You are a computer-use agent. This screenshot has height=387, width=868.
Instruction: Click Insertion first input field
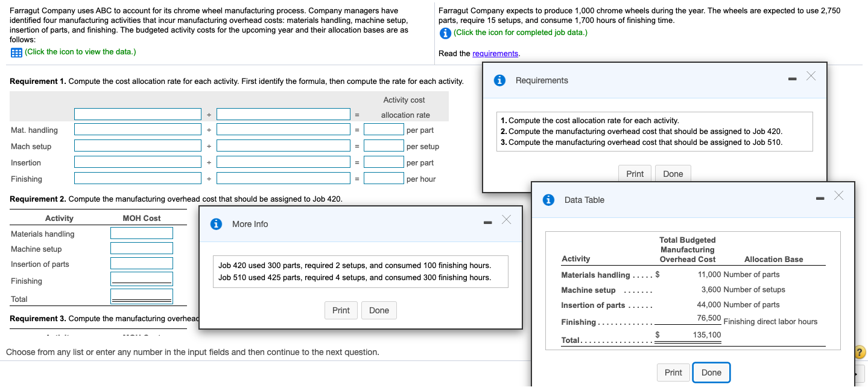[x=138, y=162]
